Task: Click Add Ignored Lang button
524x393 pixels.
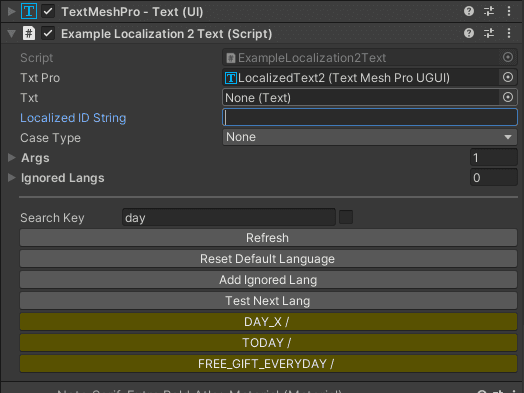Action: click(268, 280)
